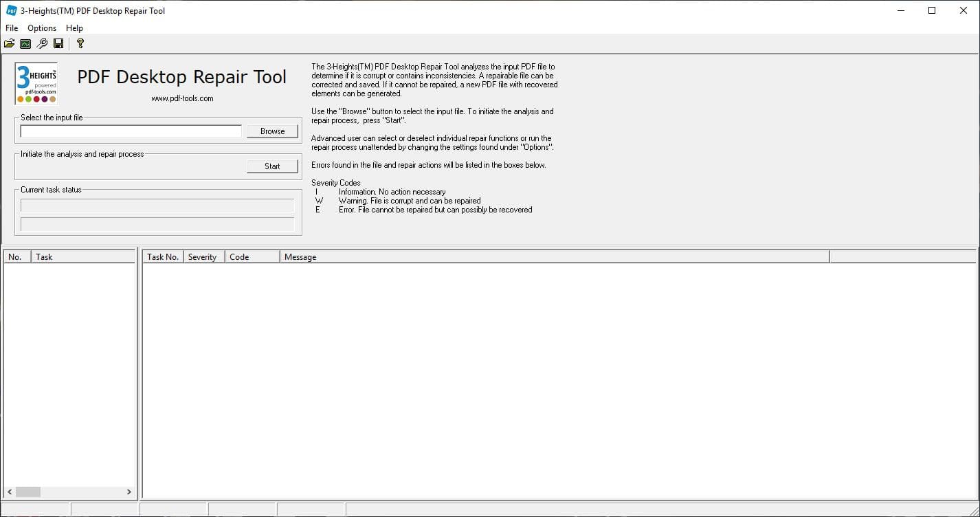Click the wrench repair toolbar icon

click(x=42, y=43)
